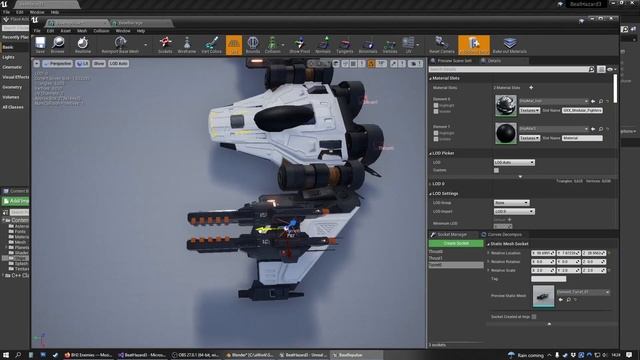This screenshot has width=640, height=360.
Task: Use selected asset arrow for Element 0
Action: pos(593,101)
